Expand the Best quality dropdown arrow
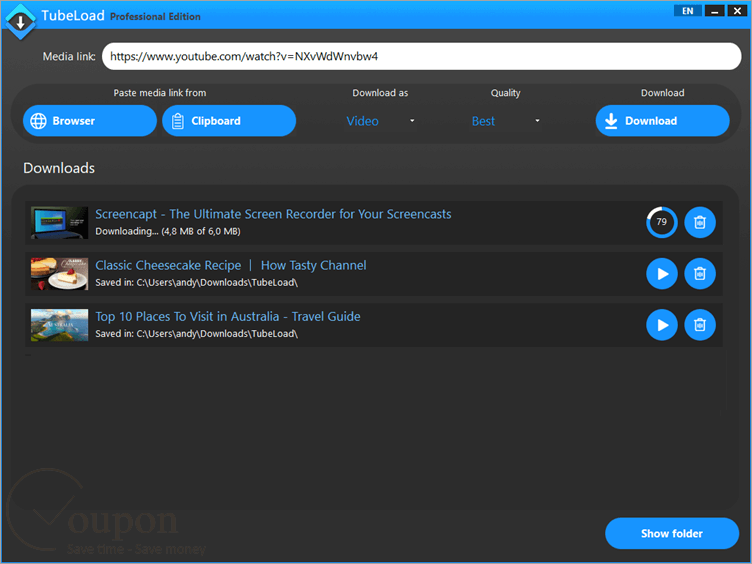 point(537,120)
